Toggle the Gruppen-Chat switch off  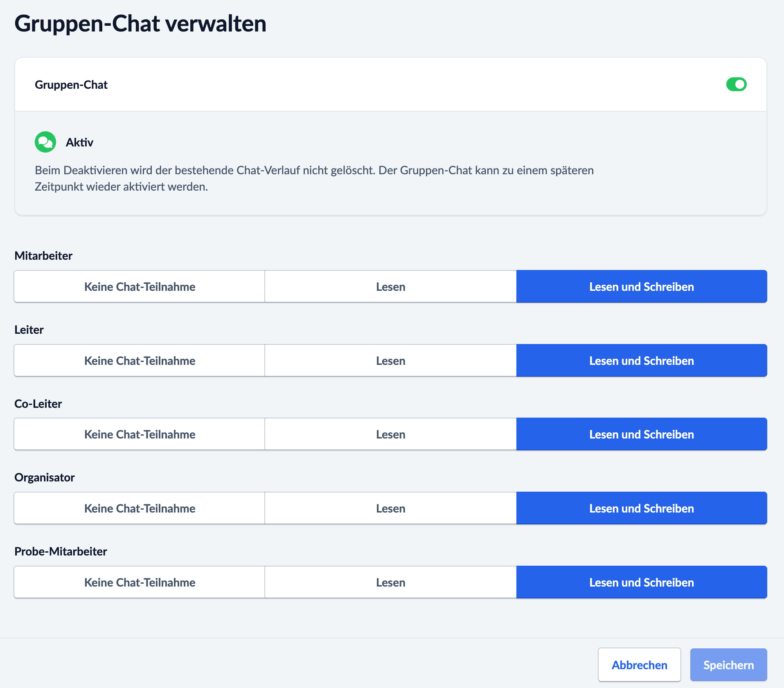(x=736, y=84)
